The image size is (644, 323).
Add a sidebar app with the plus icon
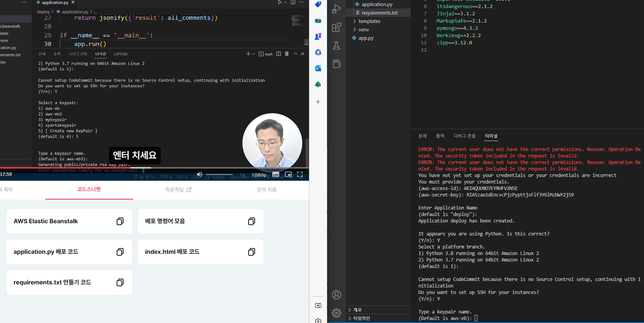(318, 102)
